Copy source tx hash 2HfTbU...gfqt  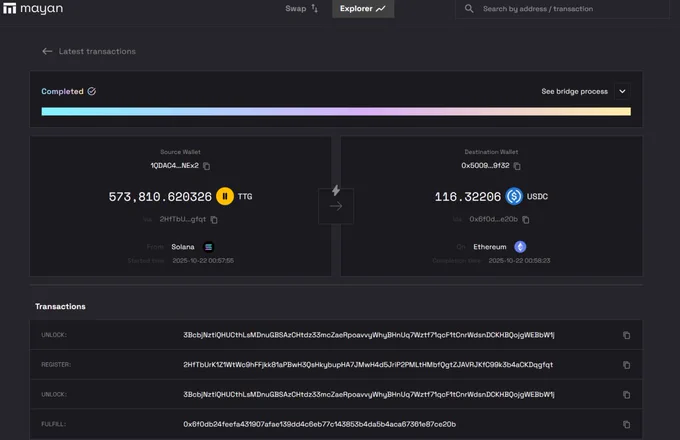[x=214, y=220]
